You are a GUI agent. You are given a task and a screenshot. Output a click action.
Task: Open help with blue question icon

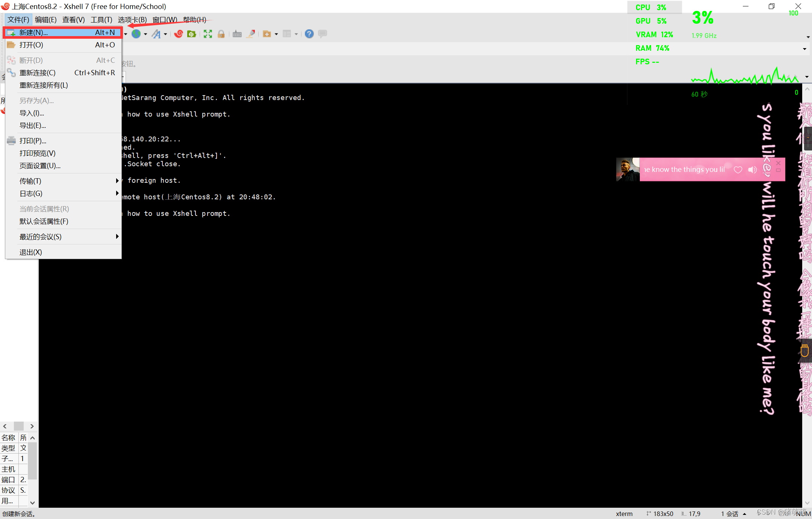(x=309, y=34)
